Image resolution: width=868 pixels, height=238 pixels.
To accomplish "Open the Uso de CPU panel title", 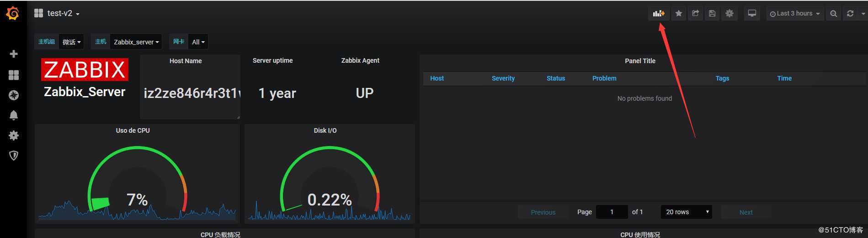I will (x=133, y=130).
